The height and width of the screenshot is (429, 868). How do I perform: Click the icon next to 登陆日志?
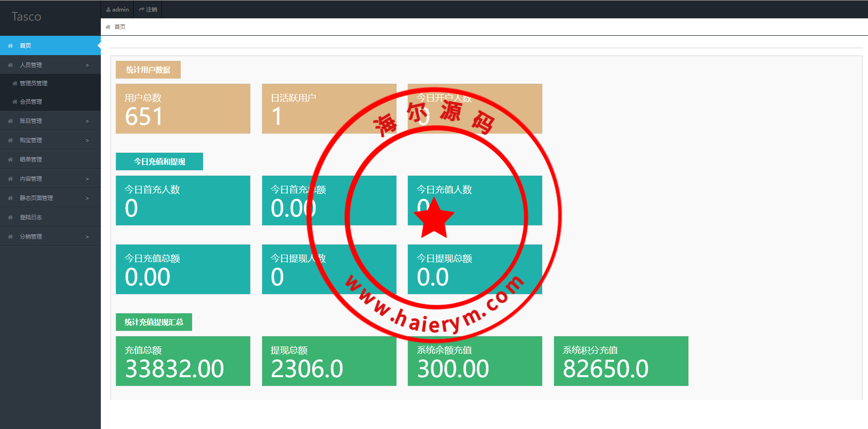coord(10,217)
